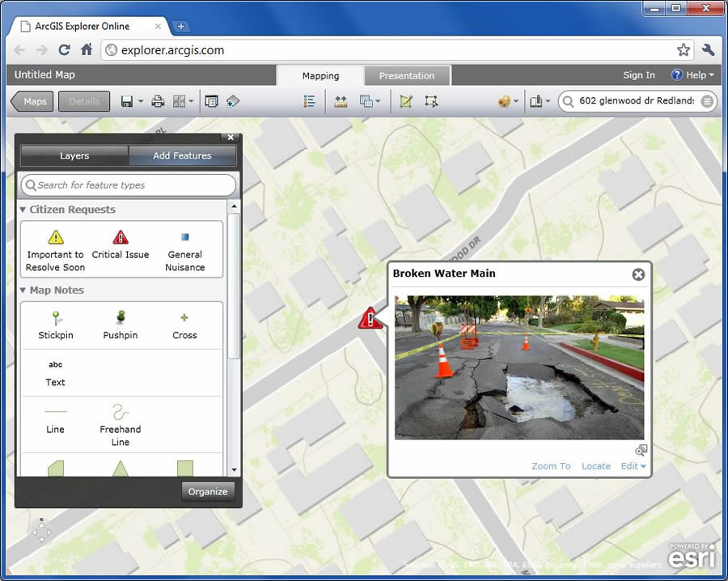728x581 pixels.
Task: Close the Broken Water Main popup
Action: coord(638,274)
